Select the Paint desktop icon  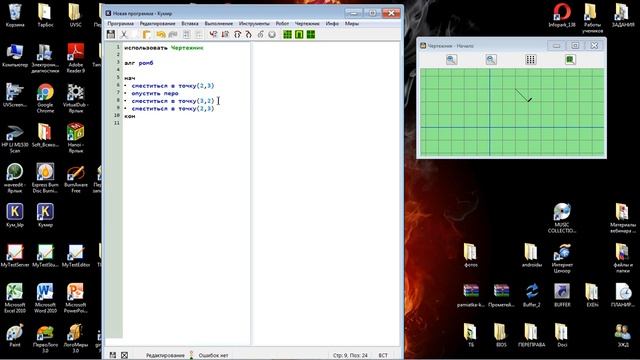15,336
